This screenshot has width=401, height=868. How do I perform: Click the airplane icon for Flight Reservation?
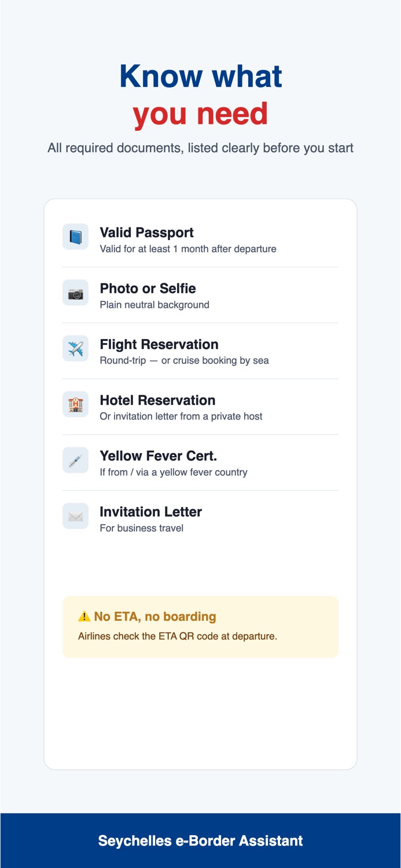[75, 348]
